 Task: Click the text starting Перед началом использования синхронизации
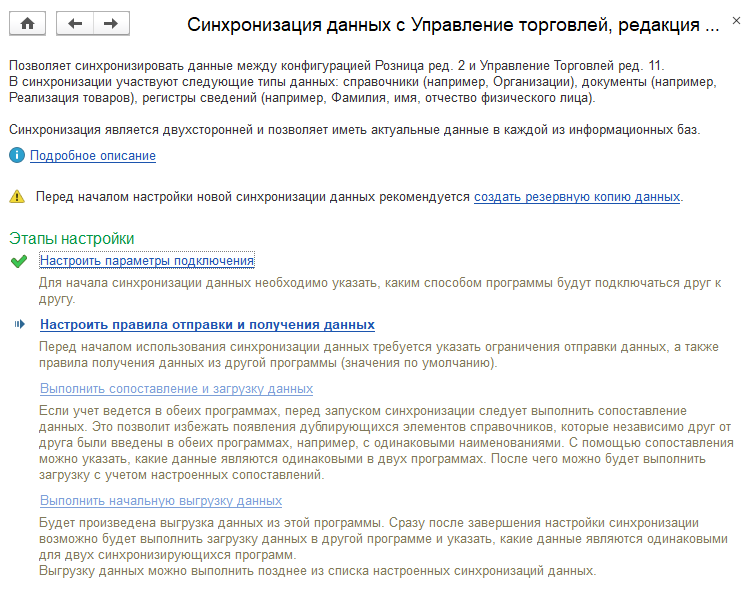pyautogui.click(x=378, y=355)
